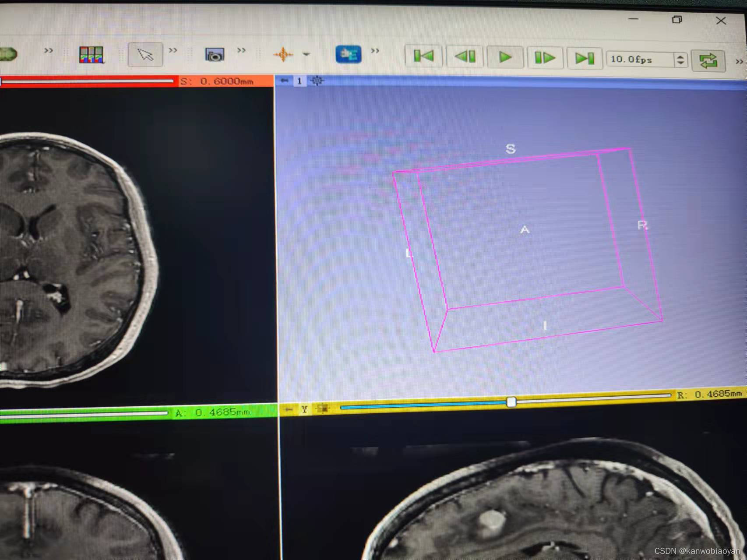Jump to the last frame

[584, 58]
